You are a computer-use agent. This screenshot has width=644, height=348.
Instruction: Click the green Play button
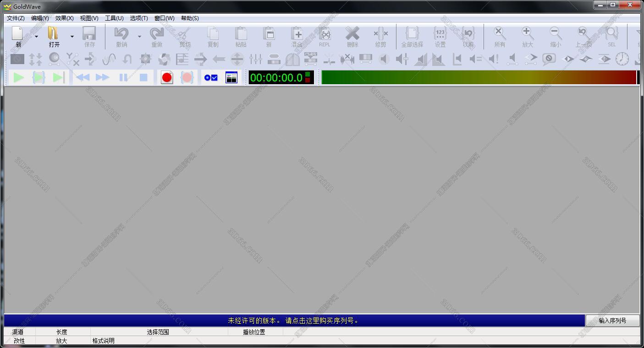pyautogui.click(x=19, y=77)
